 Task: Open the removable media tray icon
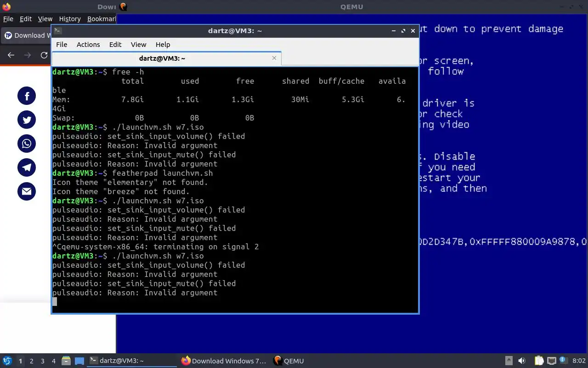point(509,361)
